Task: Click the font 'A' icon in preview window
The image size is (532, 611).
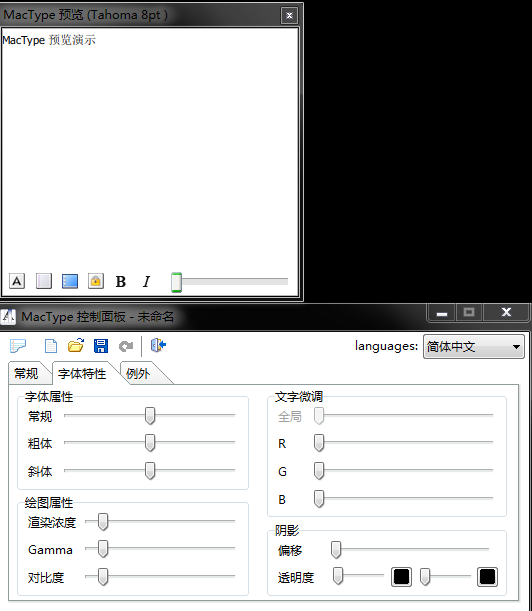Action: click(17, 281)
